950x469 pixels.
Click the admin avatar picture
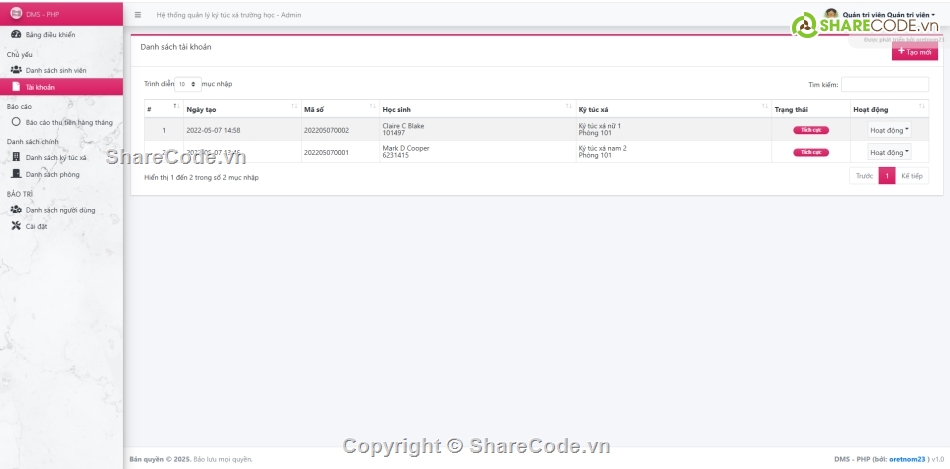pos(831,15)
